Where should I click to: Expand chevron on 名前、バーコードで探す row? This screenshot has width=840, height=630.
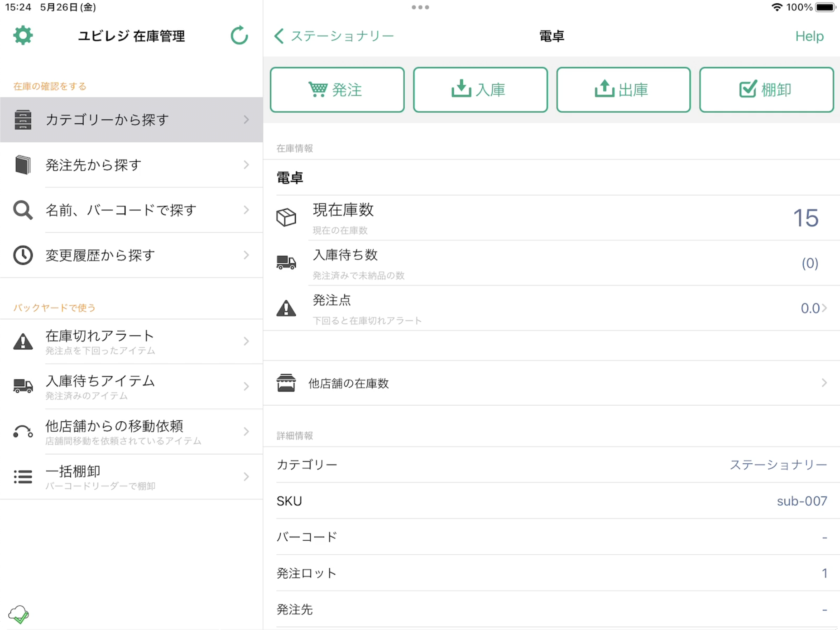tap(246, 210)
